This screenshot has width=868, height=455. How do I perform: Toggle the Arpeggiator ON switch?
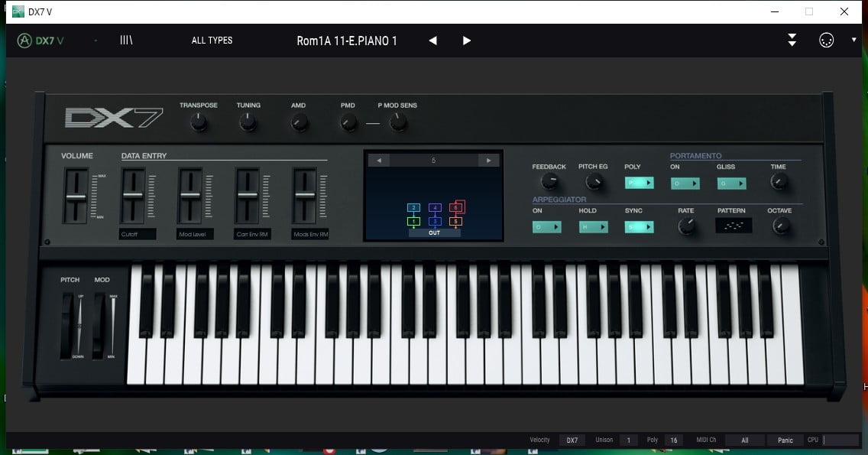[x=546, y=227]
